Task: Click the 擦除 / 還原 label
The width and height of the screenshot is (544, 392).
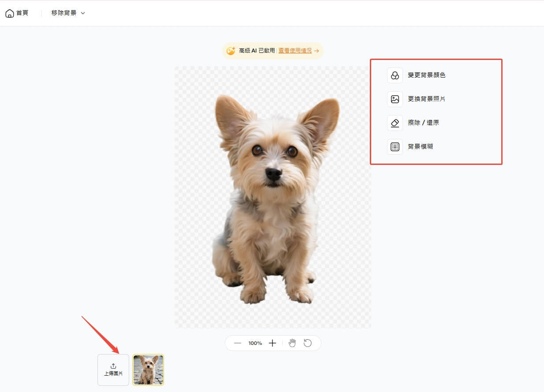Action: tap(424, 123)
